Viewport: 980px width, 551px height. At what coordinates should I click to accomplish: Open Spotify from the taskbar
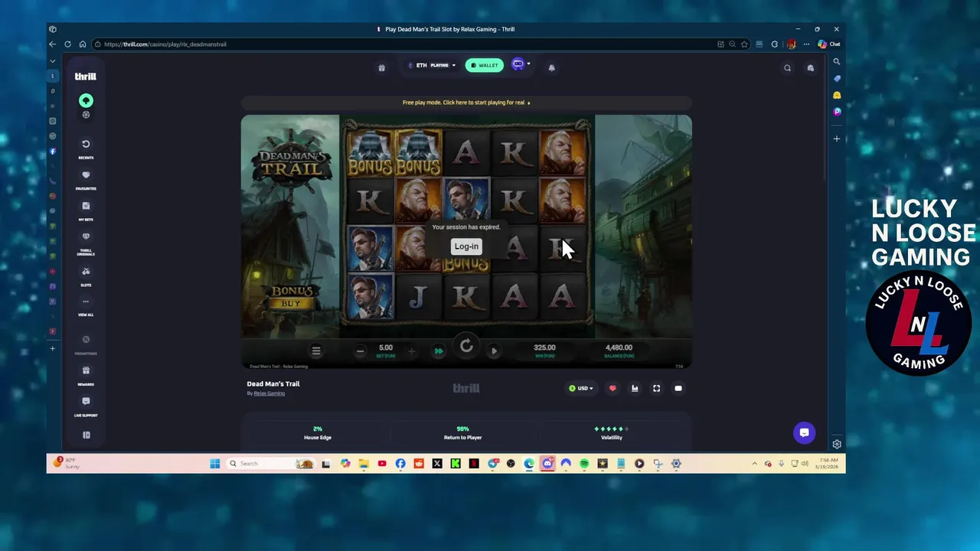(x=584, y=464)
